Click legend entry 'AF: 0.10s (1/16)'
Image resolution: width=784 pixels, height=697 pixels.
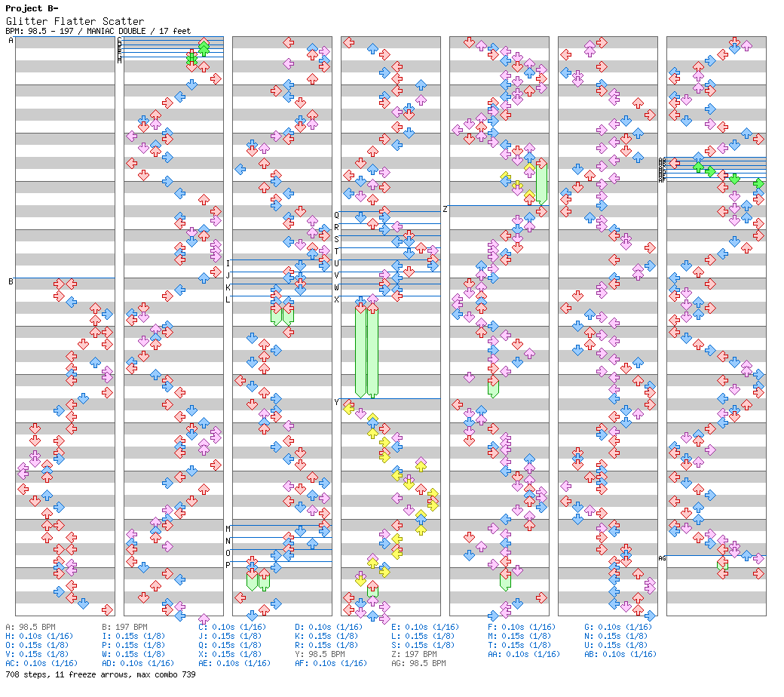331,663
